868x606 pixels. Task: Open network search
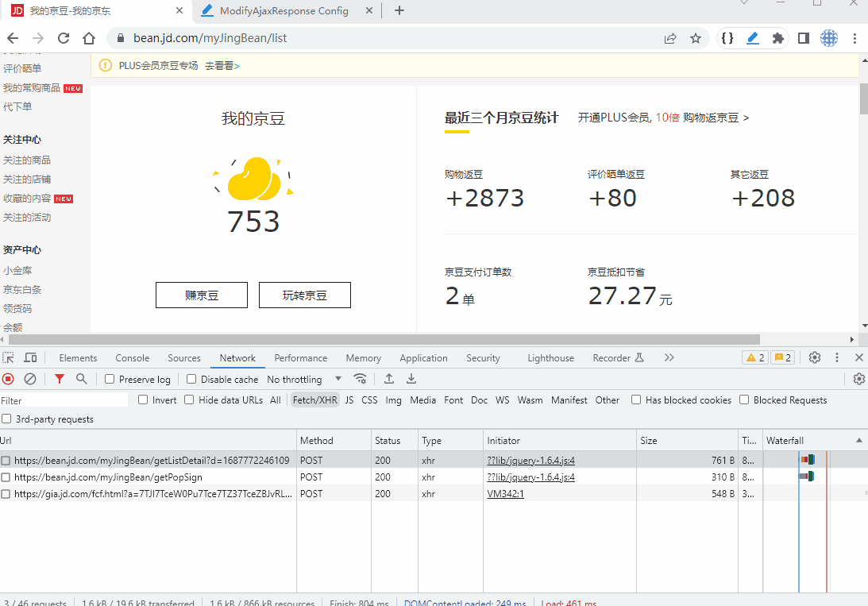click(x=81, y=379)
